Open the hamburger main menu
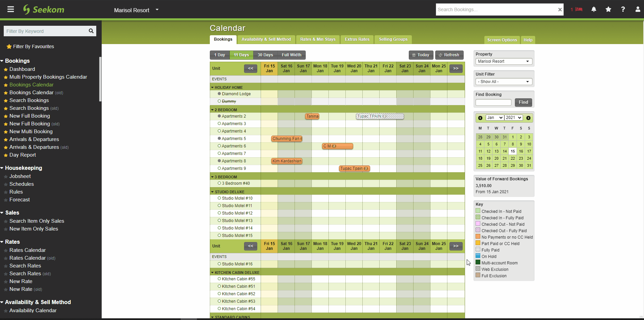Image resolution: width=644 pixels, height=320 pixels. click(11, 9)
